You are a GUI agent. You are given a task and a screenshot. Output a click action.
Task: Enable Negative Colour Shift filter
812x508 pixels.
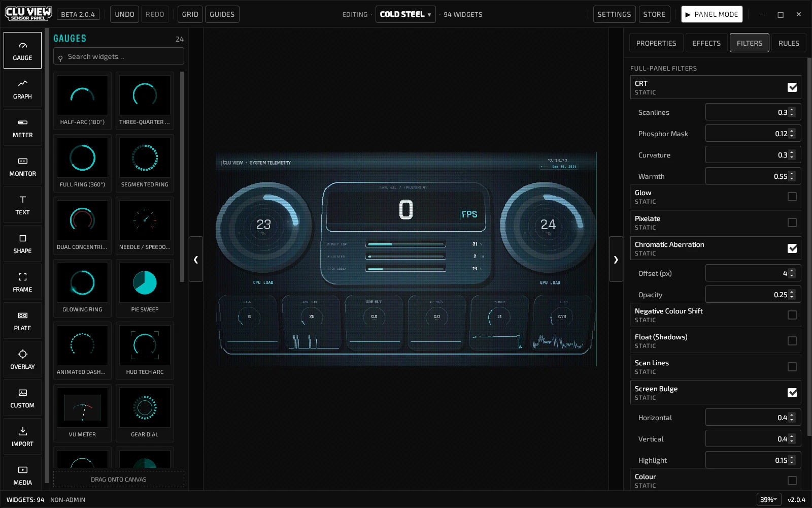coord(792,315)
